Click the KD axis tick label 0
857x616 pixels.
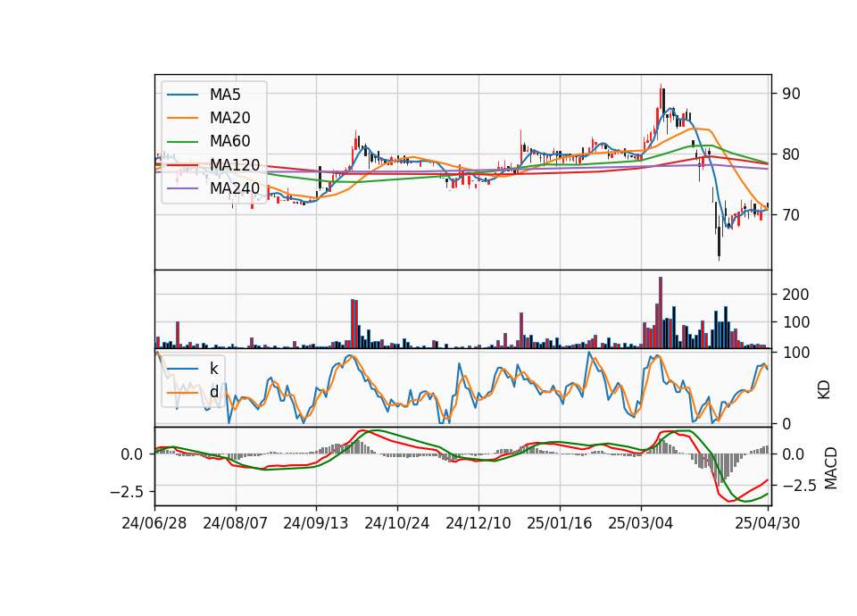click(786, 423)
